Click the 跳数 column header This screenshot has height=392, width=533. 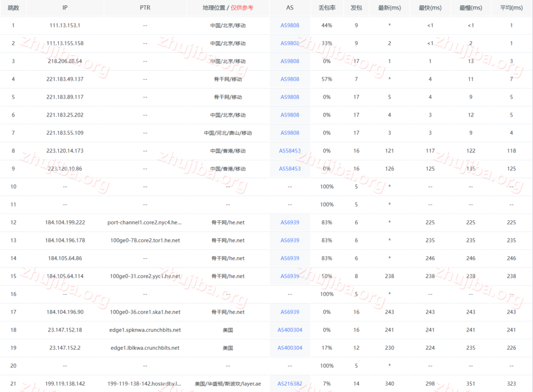[x=13, y=8]
